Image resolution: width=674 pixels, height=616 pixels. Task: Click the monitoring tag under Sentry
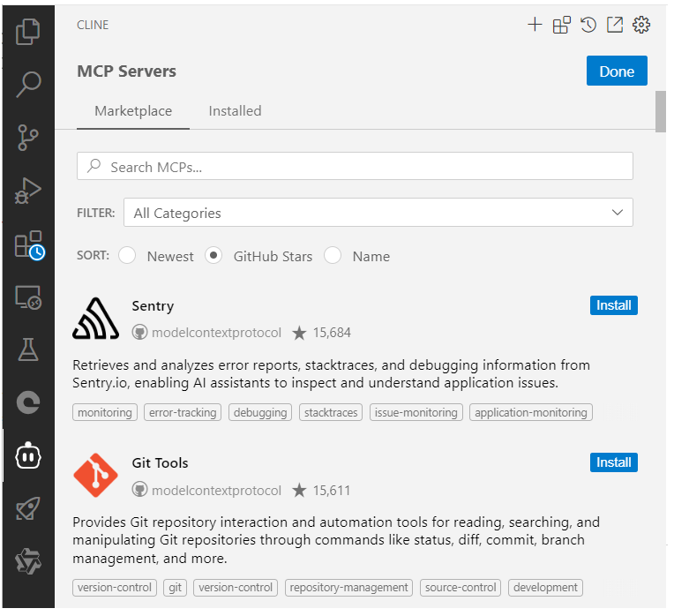tap(105, 412)
